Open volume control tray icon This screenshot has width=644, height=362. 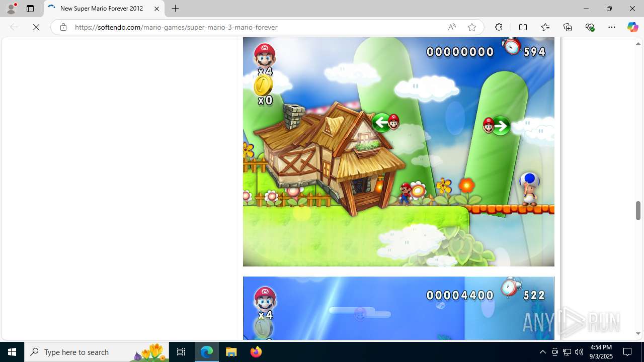(x=579, y=352)
